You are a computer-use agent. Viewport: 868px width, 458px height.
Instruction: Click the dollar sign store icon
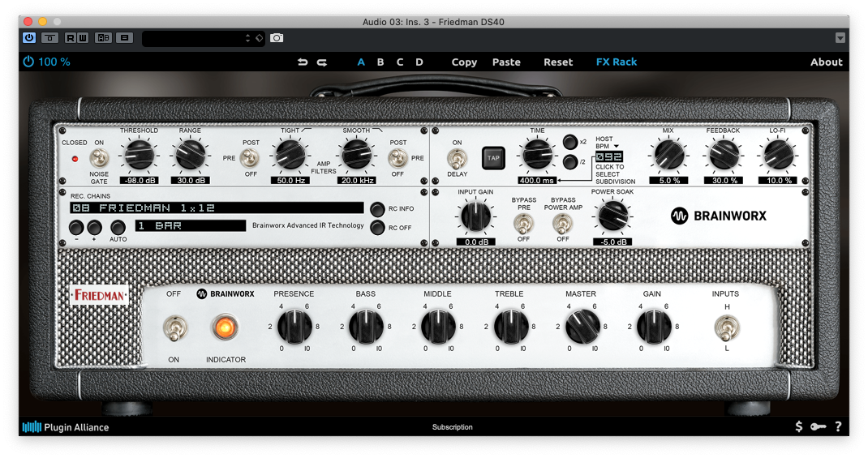point(798,426)
